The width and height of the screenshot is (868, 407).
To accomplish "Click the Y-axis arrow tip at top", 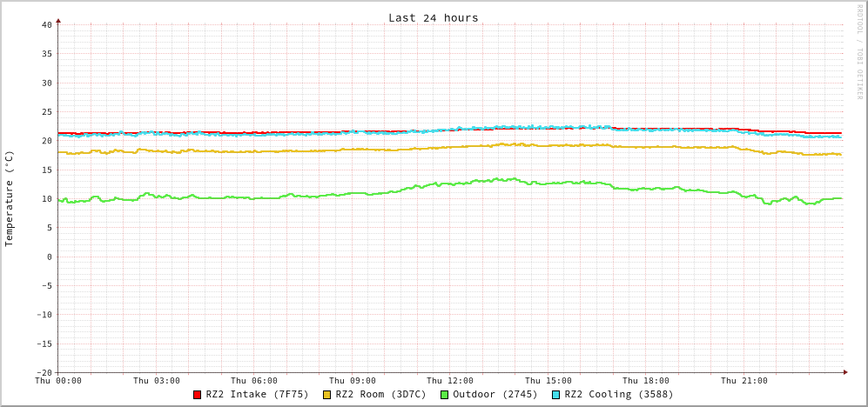I will [58, 20].
